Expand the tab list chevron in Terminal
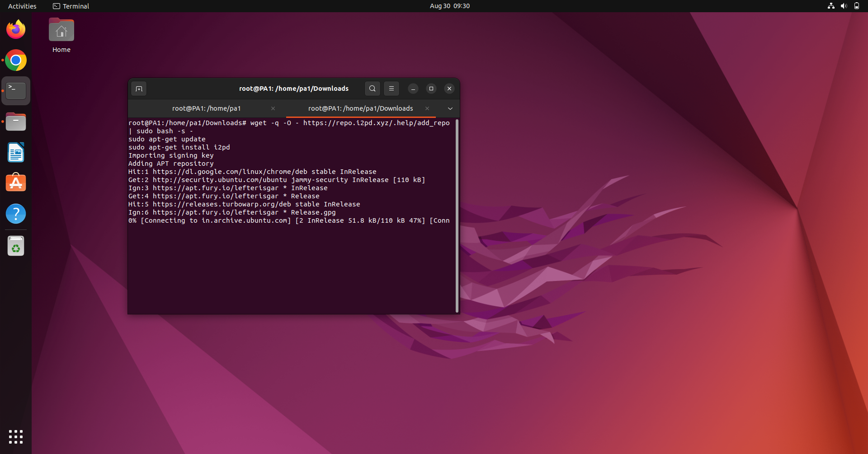 click(x=450, y=108)
